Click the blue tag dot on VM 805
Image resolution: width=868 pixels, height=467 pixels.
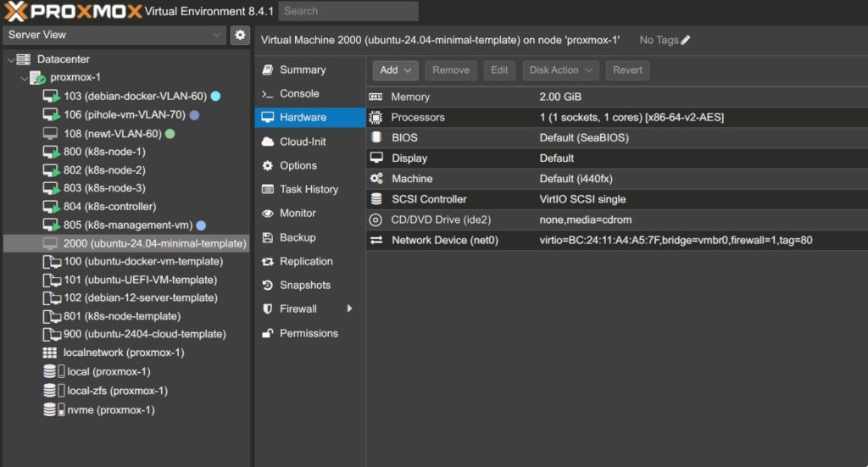pyautogui.click(x=201, y=225)
